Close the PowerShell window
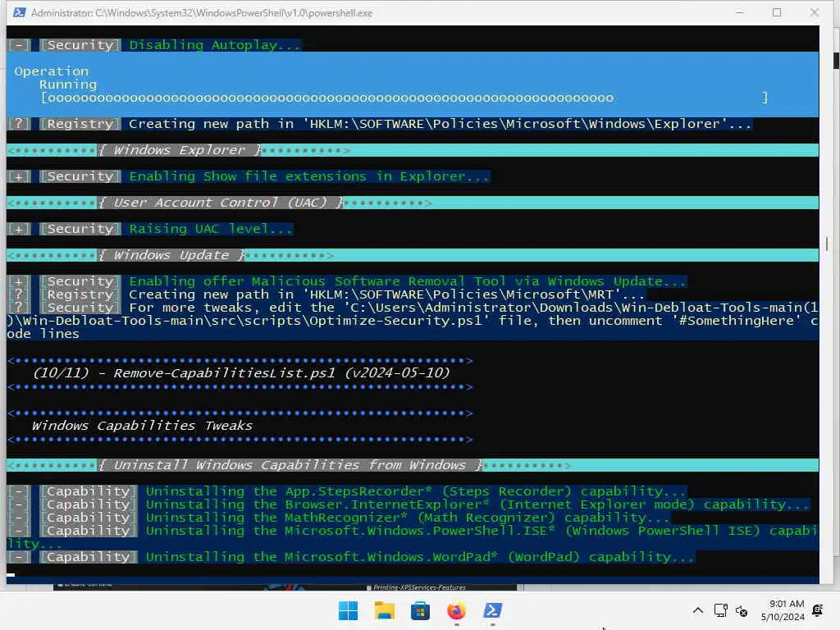Image resolution: width=840 pixels, height=630 pixels. point(815,12)
